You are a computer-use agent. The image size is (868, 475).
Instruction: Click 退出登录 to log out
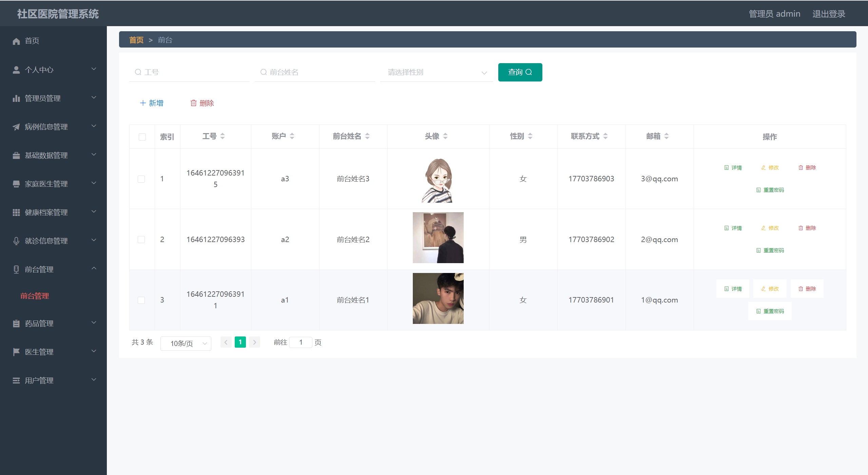point(828,14)
